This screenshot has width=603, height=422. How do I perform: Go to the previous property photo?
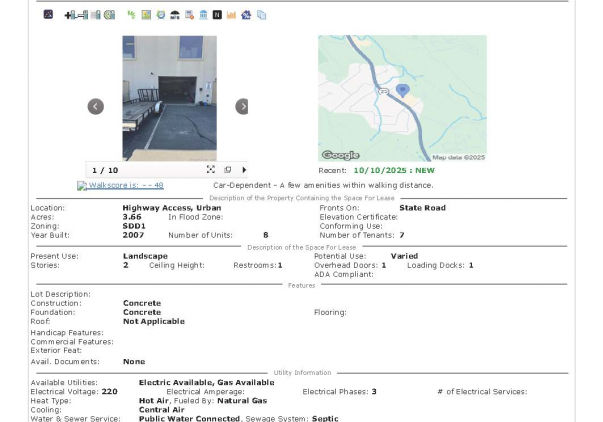coord(96,106)
